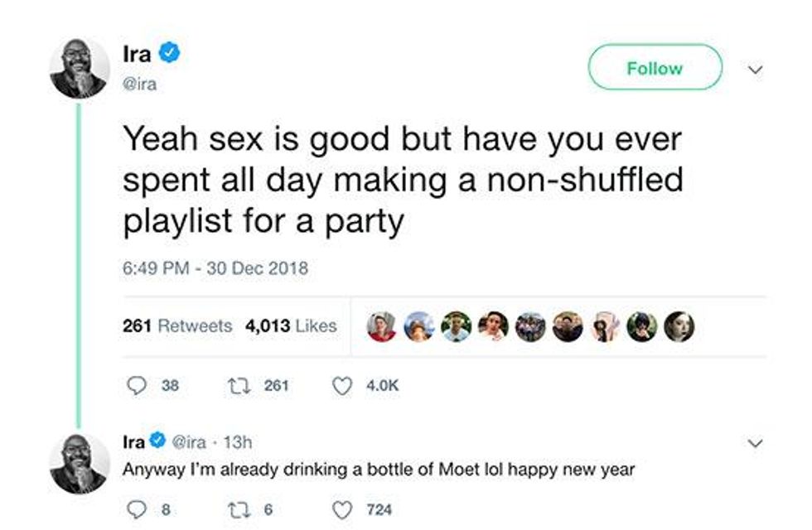Follow the @ira account
This screenshot has height=530, width=812.
tap(655, 67)
